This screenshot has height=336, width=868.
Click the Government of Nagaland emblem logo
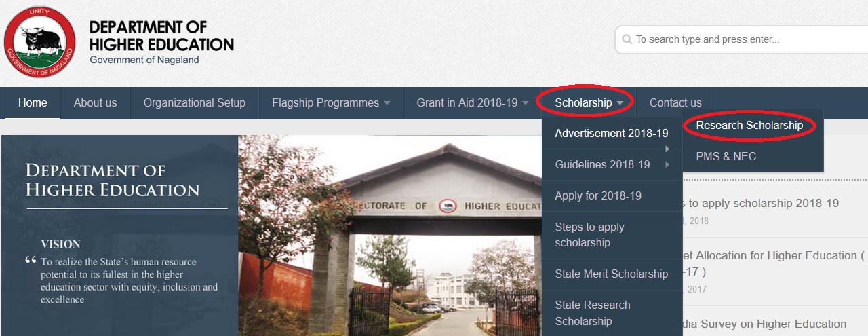click(x=39, y=43)
